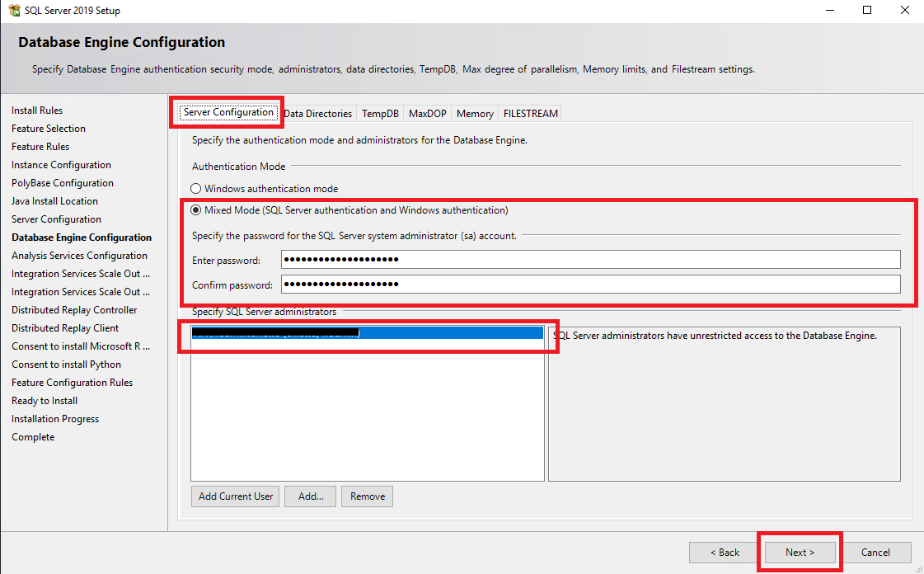Click Feature Selection step in sidebar
Image resolution: width=924 pixels, height=574 pixels.
pos(49,129)
